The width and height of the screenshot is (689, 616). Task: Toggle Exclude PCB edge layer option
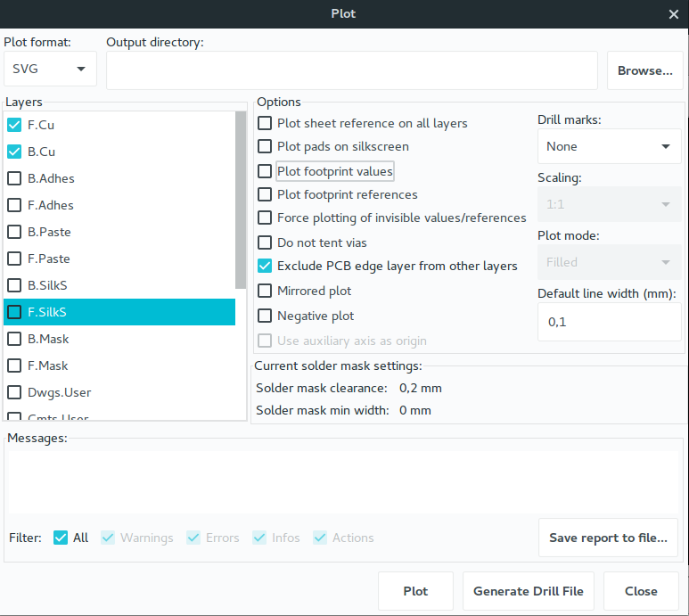(265, 266)
